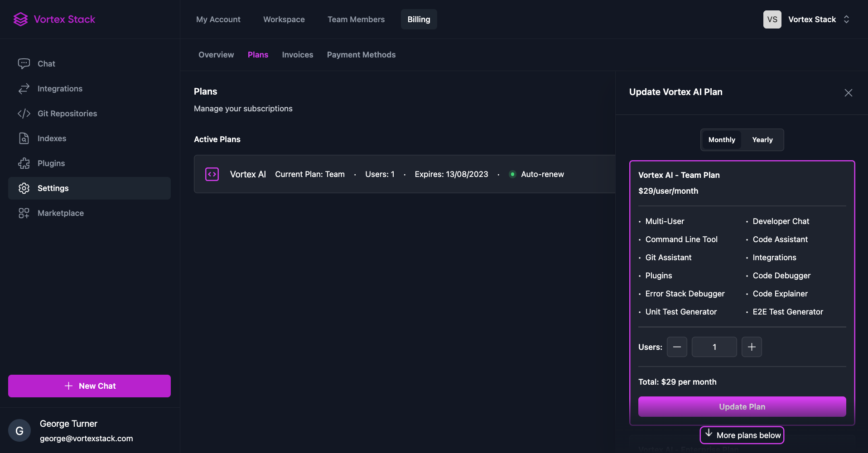Image resolution: width=868 pixels, height=453 pixels.
Task: Open the Payment Methods sub-tab
Action: point(361,55)
